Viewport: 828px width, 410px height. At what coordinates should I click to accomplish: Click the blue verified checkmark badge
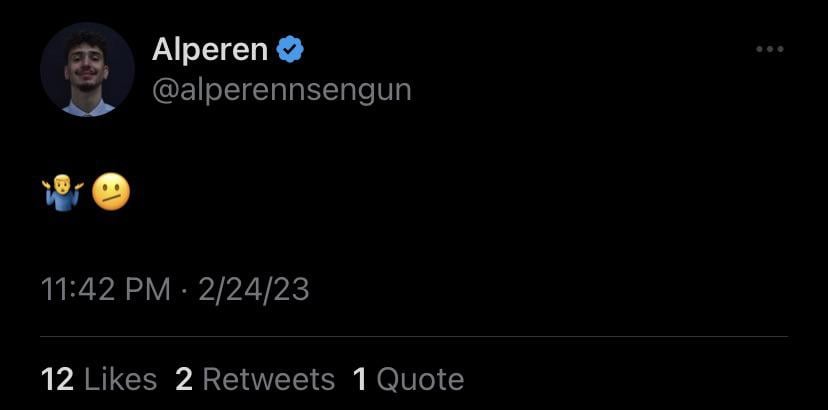click(291, 49)
